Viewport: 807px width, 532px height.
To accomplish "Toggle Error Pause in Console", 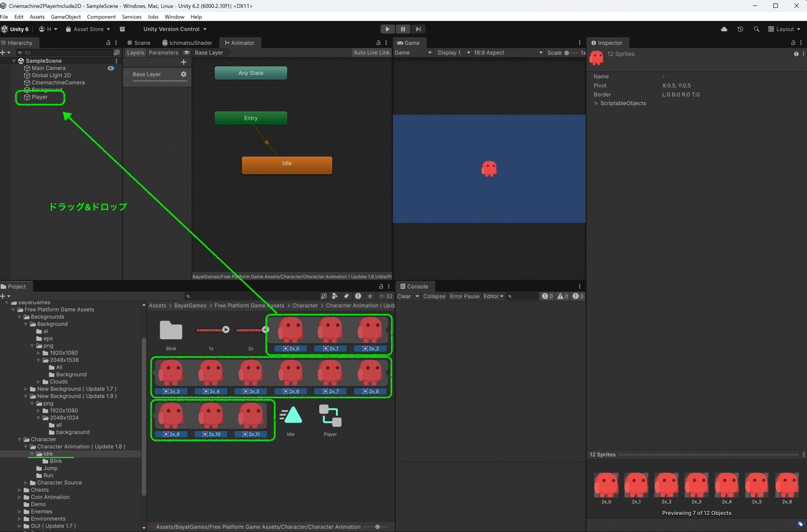I will tap(464, 296).
